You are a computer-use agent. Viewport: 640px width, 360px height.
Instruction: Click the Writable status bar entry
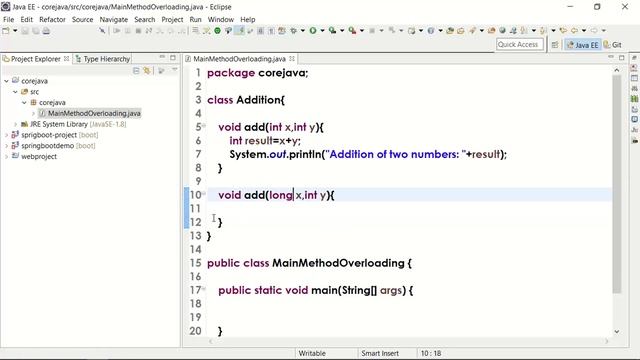pyautogui.click(x=312, y=353)
